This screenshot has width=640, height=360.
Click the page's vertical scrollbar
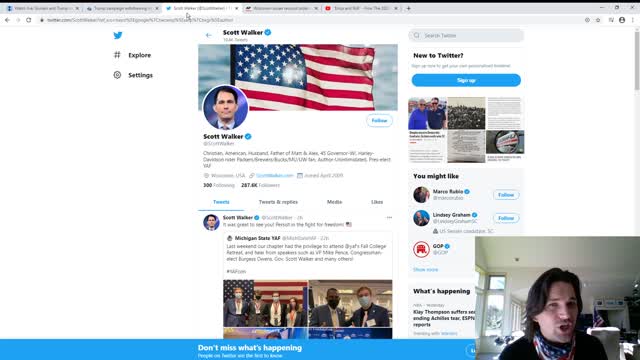tap(637, 61)
